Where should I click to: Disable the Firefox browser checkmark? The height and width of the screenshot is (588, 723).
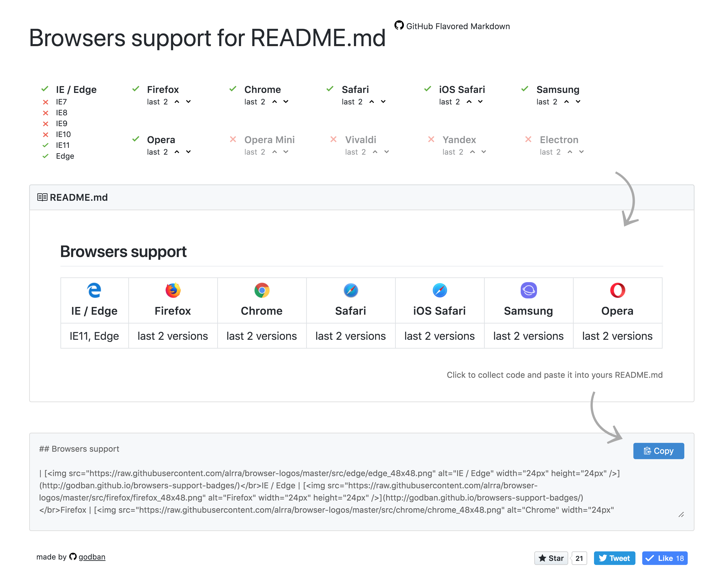coord(136,89)
